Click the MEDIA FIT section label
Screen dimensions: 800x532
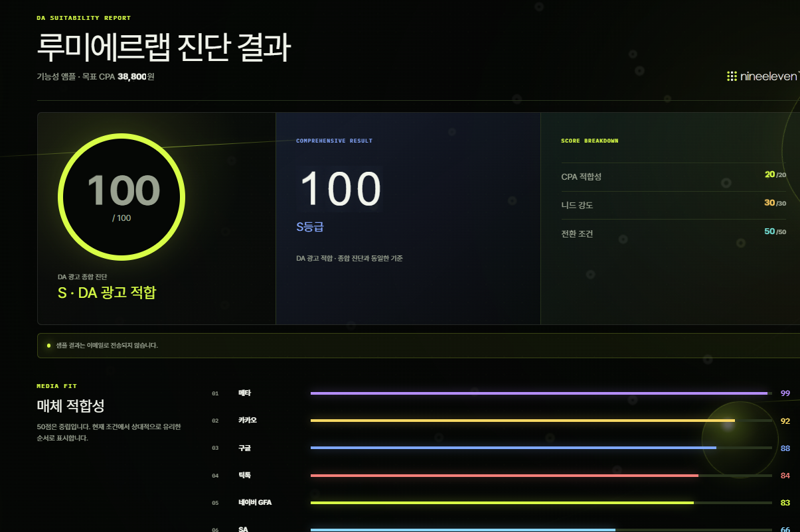(x=57, y=386)
